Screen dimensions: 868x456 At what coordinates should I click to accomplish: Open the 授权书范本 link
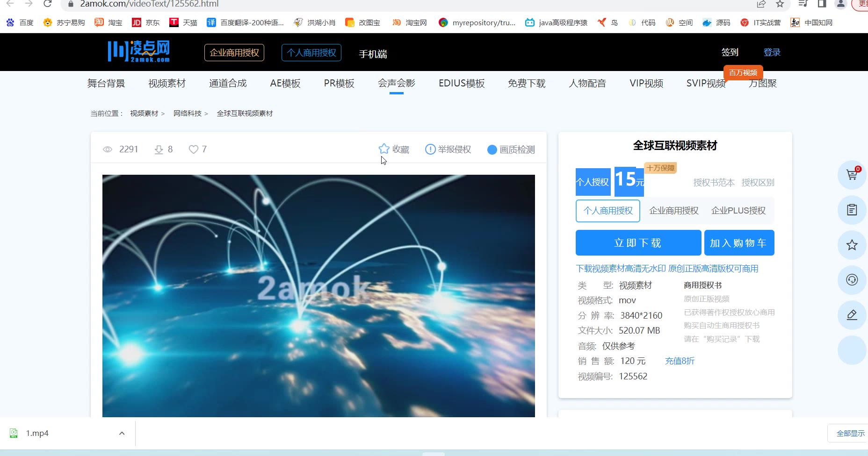(714, 183)
